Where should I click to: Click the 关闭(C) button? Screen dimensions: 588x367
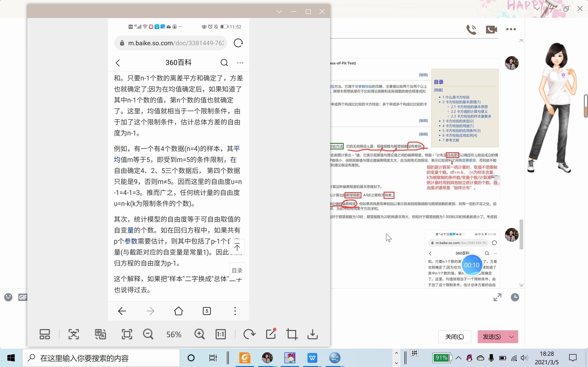(454, 337)
